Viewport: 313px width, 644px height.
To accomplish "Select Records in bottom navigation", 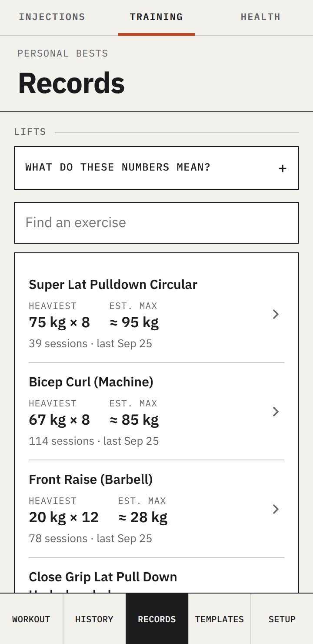I will 157,619.
